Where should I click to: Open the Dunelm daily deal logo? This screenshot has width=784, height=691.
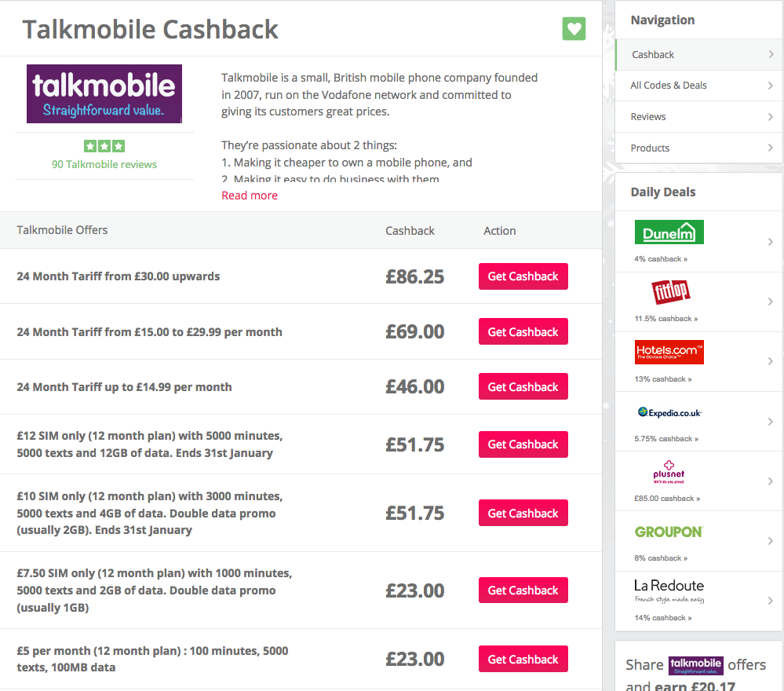669,232
